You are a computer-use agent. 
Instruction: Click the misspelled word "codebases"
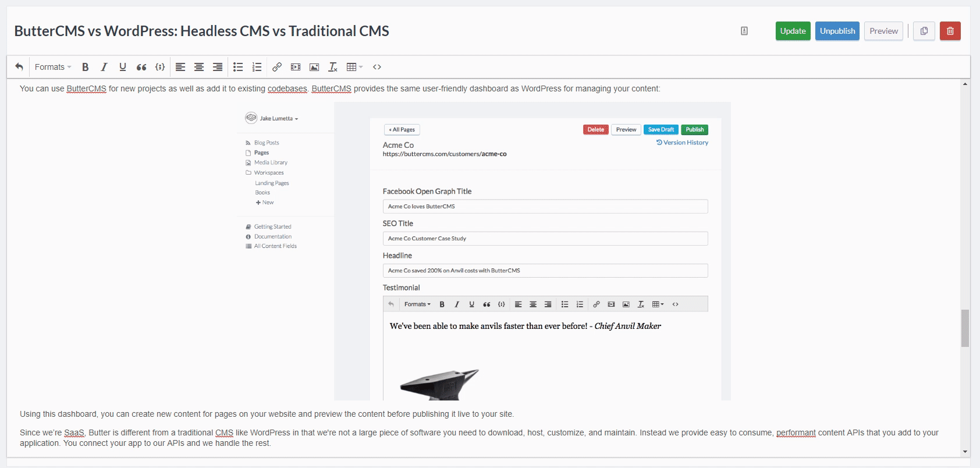(287, 88)
